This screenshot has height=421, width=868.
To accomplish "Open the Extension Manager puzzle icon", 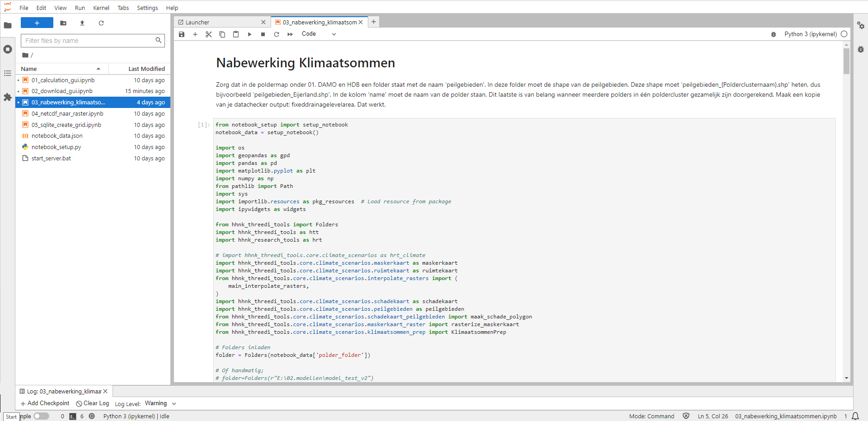I will [8, 97].
